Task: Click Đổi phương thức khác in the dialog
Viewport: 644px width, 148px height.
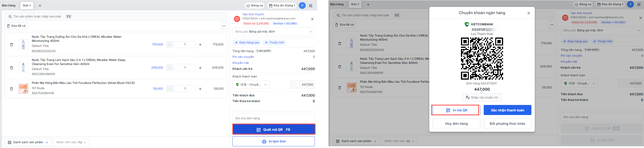Action: pyautogui.click(x=507, y=124)
